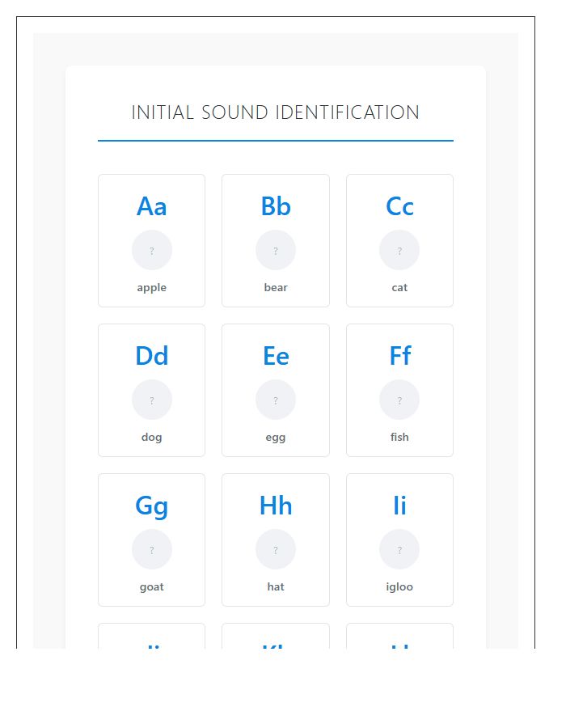Select the letter Aa heading
This screenshot has width=566, height=728.
click(151, 206)
